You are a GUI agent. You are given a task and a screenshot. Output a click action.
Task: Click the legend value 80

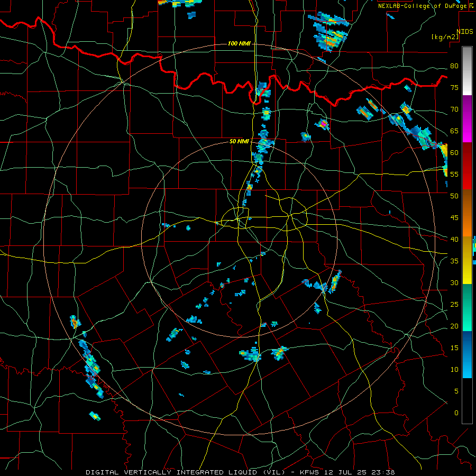click(454, 66)
